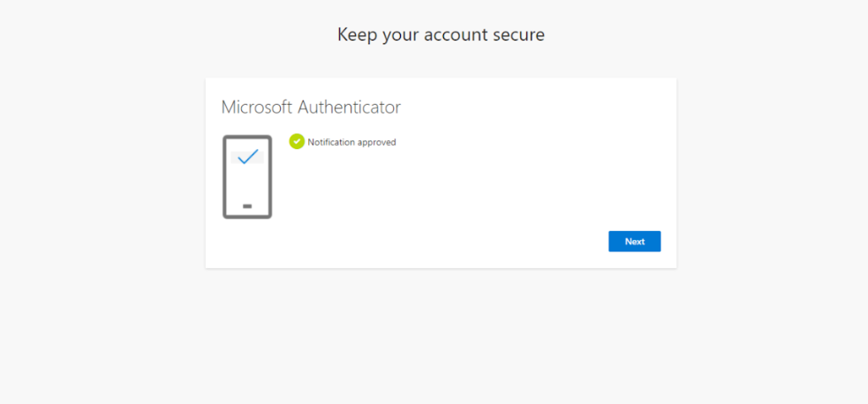Click gray page background below the card

pyautogui.click(x=442, y=335)
